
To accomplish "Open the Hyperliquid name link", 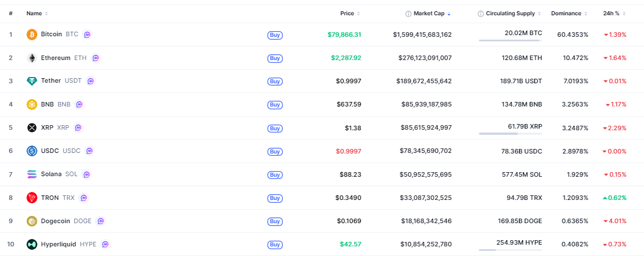I will [58, 244].
